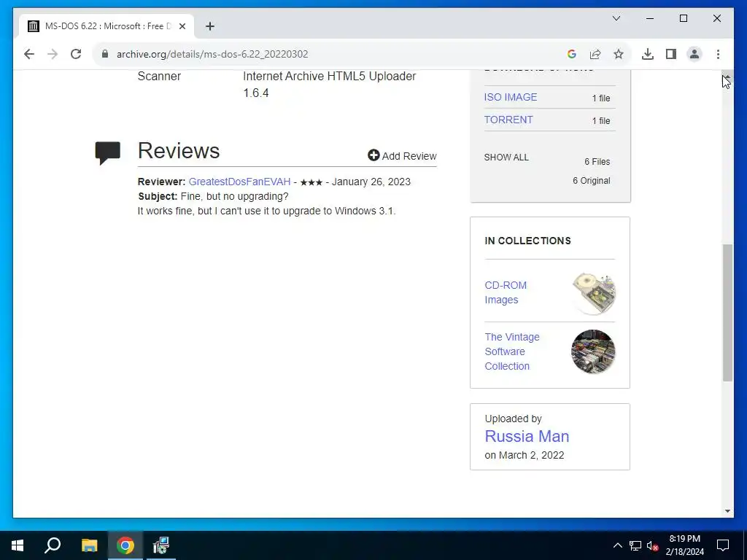
Task: Click the '6 Files' count
Action: click(597, 161)
